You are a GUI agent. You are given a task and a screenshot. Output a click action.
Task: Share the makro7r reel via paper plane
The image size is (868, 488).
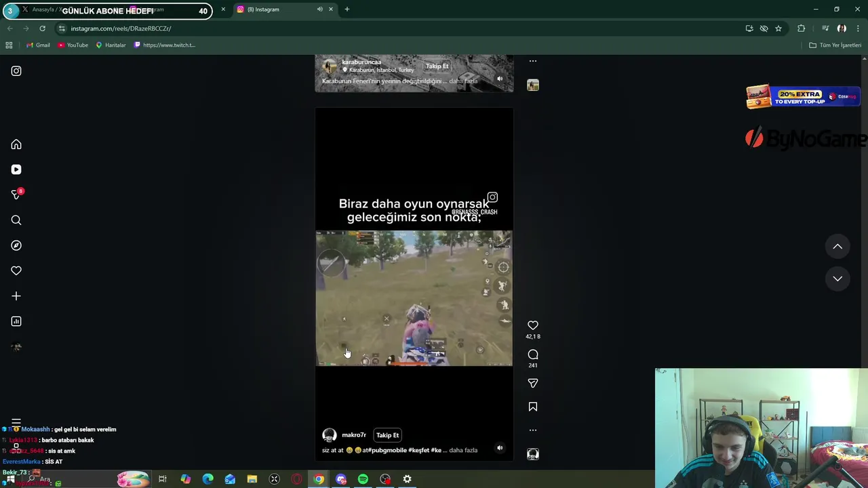533,384
